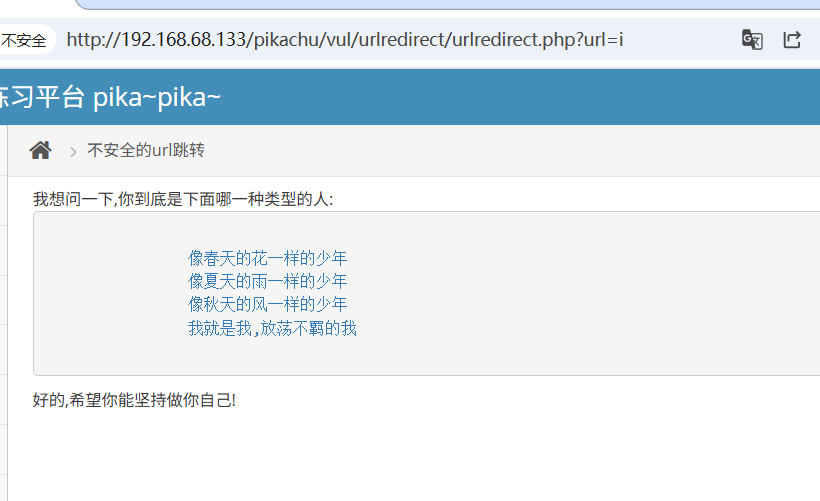Click blank area of blue header bar
Viewport: 820px width, 501px height.
coord(523,97)
